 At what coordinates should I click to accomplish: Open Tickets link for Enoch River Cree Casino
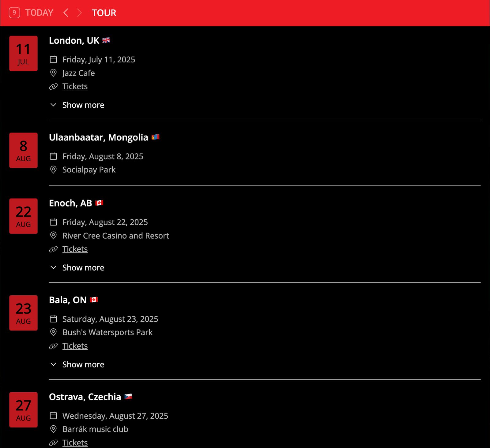coord(75,249)
